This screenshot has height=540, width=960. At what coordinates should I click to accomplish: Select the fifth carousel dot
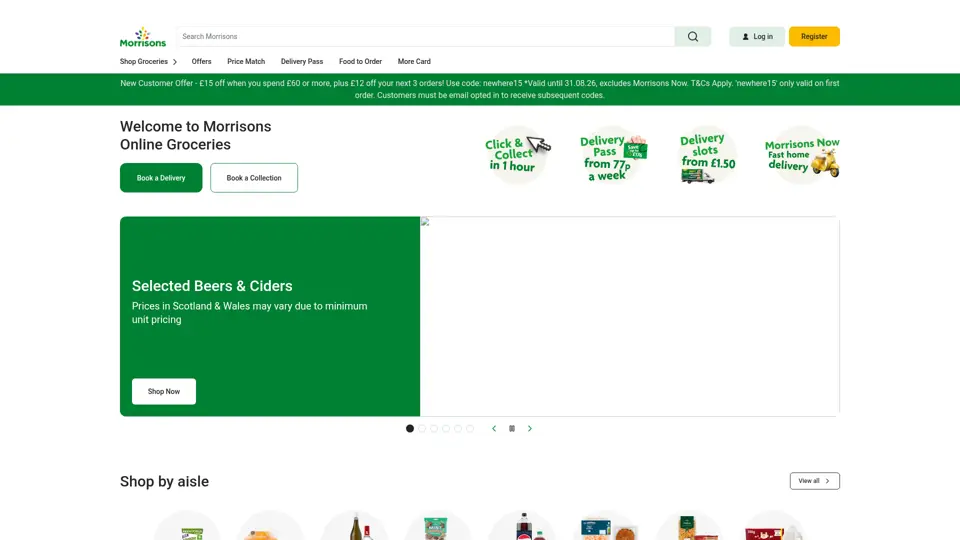click(x=458, y=429)
